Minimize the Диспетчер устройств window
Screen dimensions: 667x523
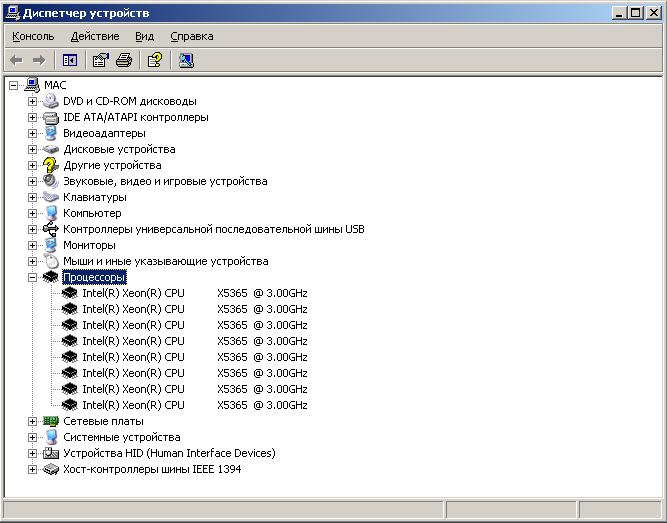click(x=619, y=13)
